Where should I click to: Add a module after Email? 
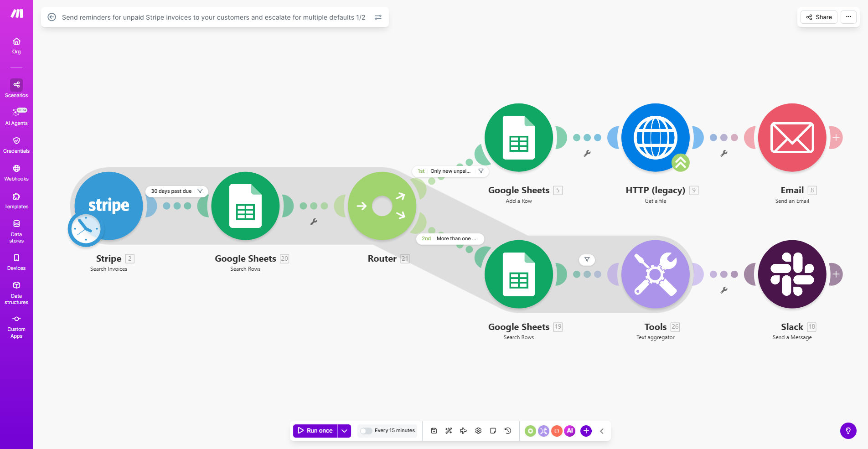click(836, 137)
